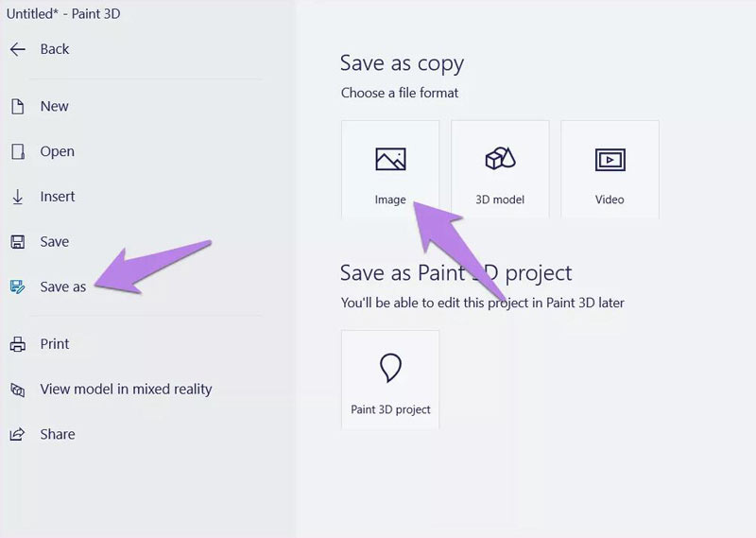Choose the Image file format tile
Image resolution: width=756 pixels, height=538 pixels.
click(x=390, y=170)
